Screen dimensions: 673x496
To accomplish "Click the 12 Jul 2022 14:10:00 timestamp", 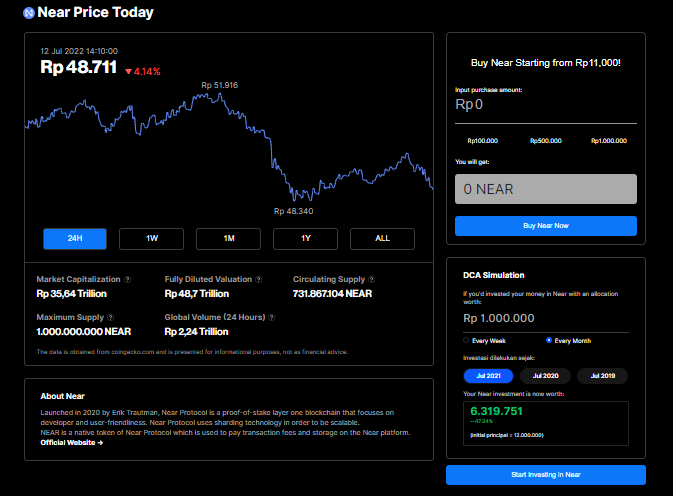I will [79, 51].
